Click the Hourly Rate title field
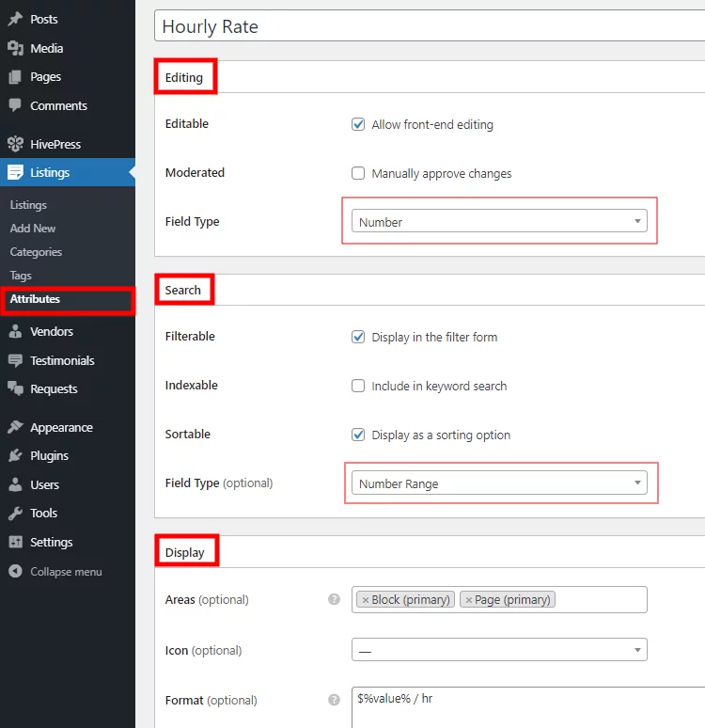The width and height of the screenshot is (705, 728). (430, 26)
